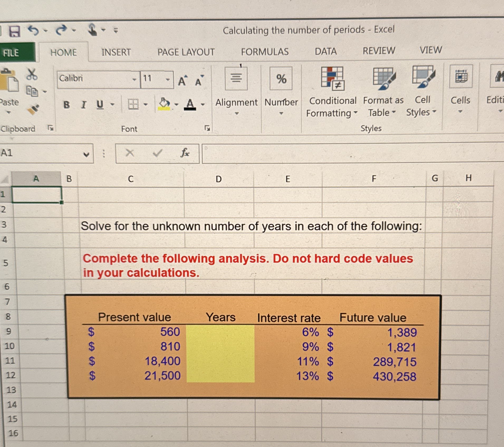The image size is (504, 447).
Task: Click the Conditional Formatting icon
Action: coord(332,78)
